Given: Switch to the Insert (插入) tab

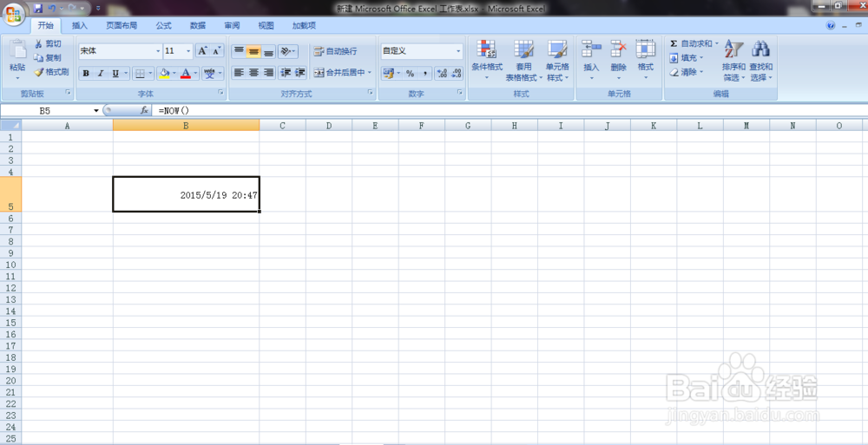Looking at the screenshot, I should [80, 25].
